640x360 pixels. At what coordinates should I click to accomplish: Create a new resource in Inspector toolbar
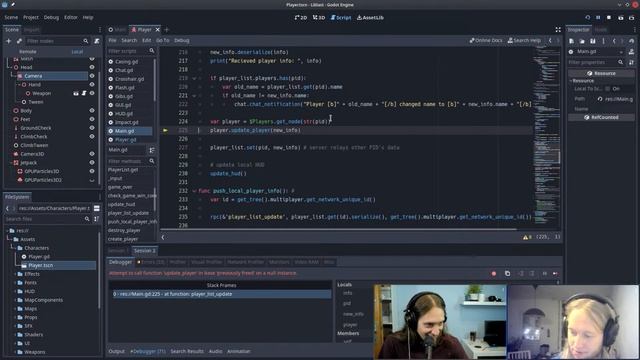[571, 41]
